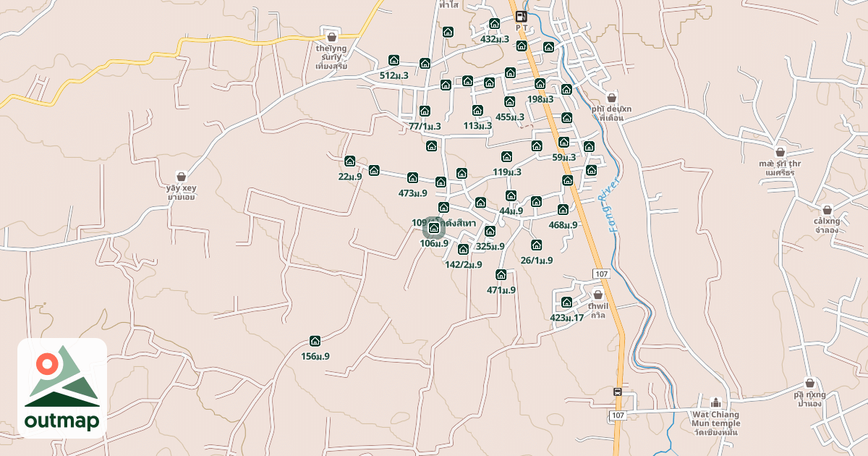Click the house marker labeled 432ม.3
The image size is (868, 456).
[495, 24]
